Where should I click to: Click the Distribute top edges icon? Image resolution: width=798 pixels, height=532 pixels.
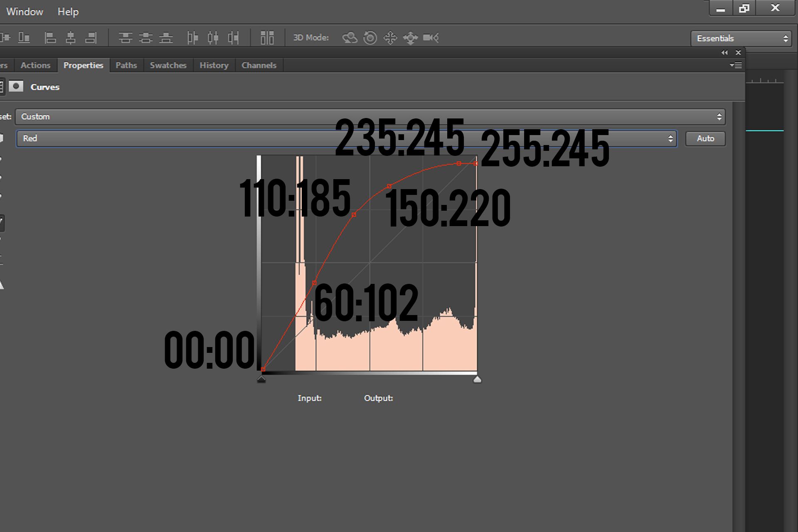[x=125, y=38]
